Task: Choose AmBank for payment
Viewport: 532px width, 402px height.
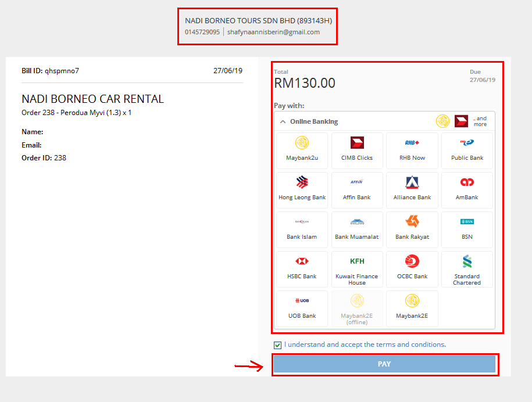Action: point(467,189)
